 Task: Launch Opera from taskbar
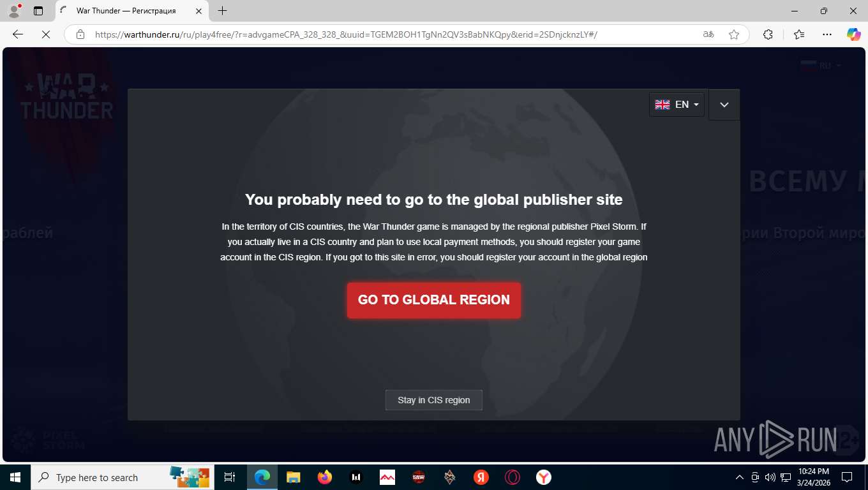512,477
